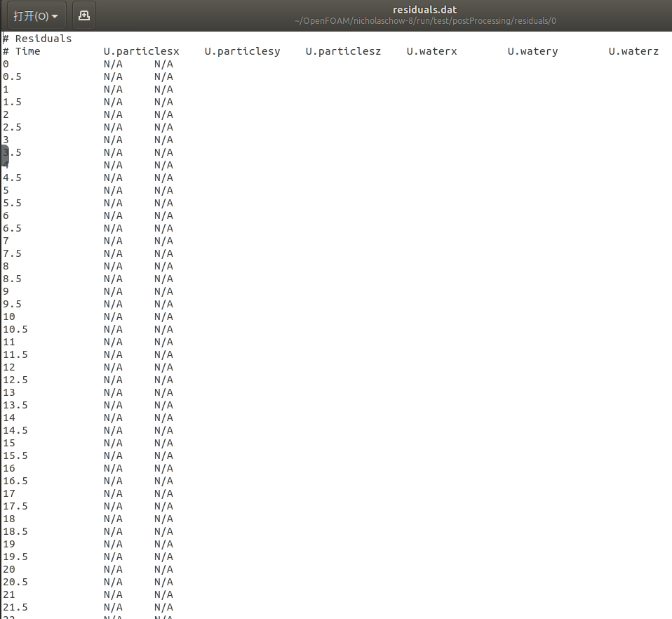This screenshot has width=672, height=619.
Task: Click the residuals.dat window title
Action: [424, 10]
